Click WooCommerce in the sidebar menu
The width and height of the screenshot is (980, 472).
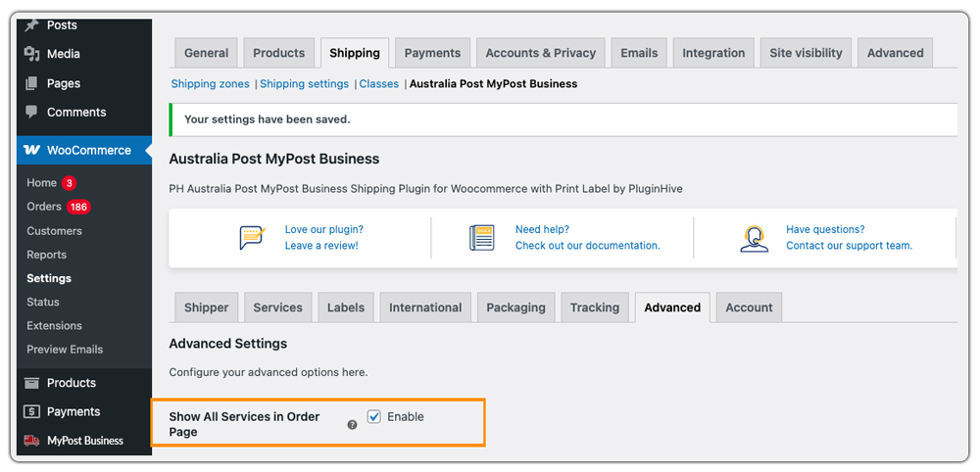coord(84,151)
